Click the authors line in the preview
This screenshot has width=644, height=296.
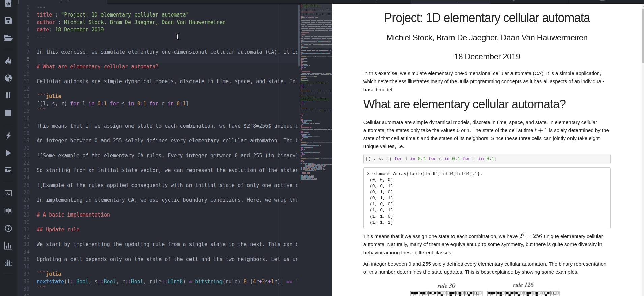coord(487,38)
